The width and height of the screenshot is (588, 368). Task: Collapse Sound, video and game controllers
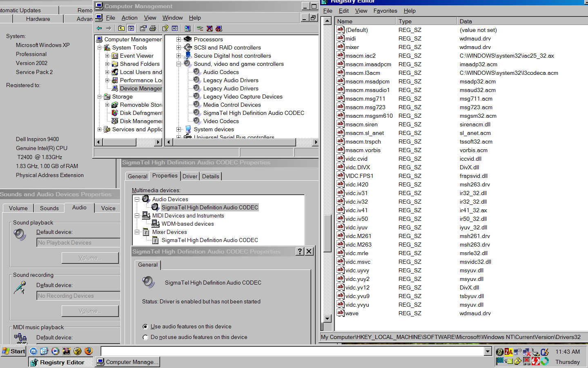pyautogui.click(x=178, y=64)
